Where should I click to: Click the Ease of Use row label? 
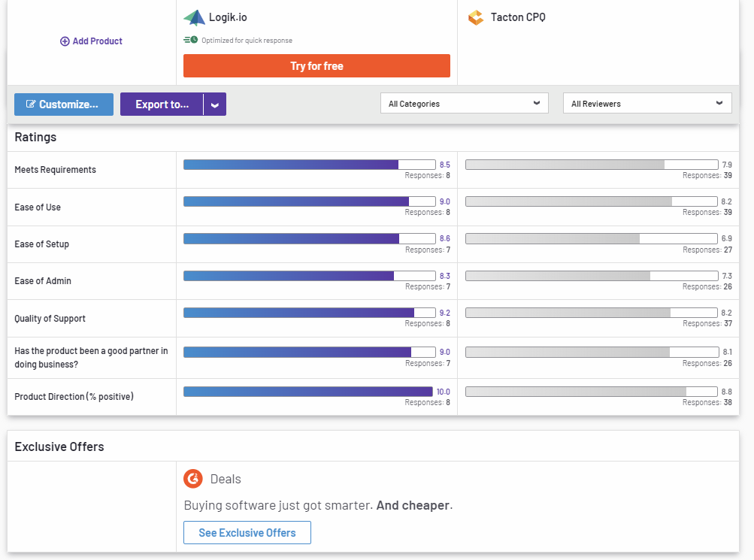click(x=38, y=207)
